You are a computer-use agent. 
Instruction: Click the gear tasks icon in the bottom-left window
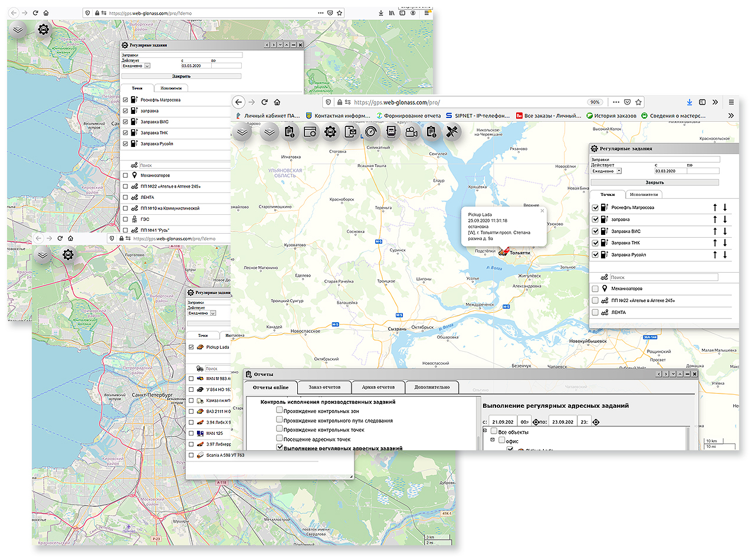point(68,254)
